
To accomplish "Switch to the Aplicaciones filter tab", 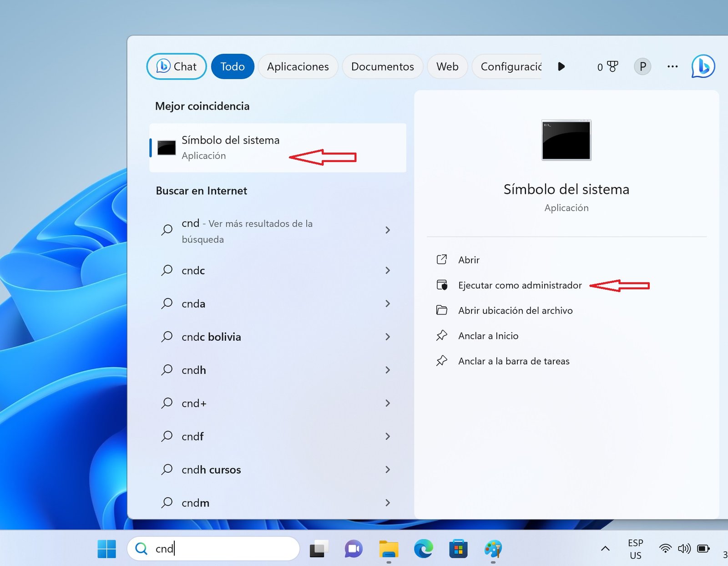I will (298, 67).
